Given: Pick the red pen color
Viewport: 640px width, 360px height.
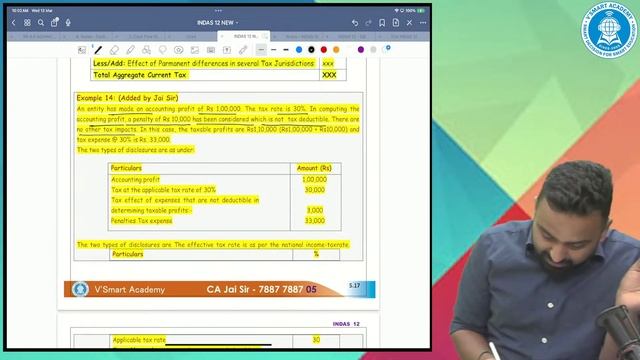Looking at the screenshot, I should [324, 50].
